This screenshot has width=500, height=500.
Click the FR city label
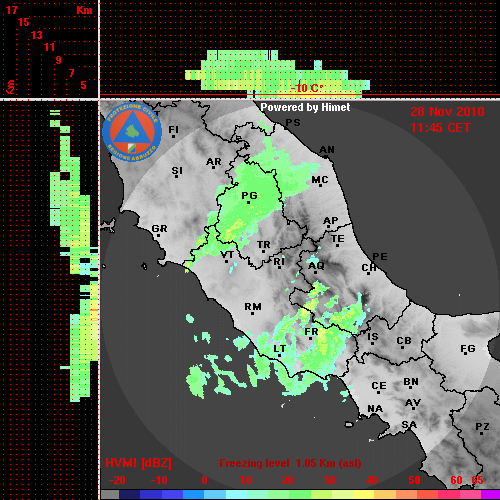(311, 332)
